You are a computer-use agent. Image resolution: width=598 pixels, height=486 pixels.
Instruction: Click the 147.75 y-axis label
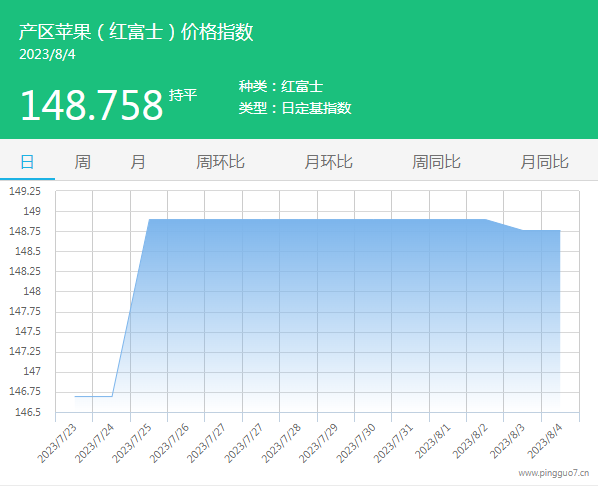[x=25, y=311]
